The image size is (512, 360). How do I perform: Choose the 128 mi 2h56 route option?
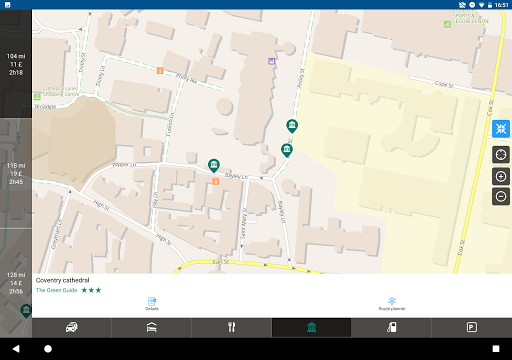coord(16,283)
